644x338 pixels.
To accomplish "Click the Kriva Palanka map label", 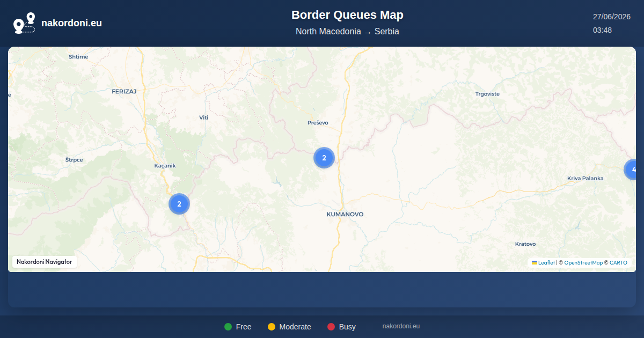I will click(x=586, y=178).
